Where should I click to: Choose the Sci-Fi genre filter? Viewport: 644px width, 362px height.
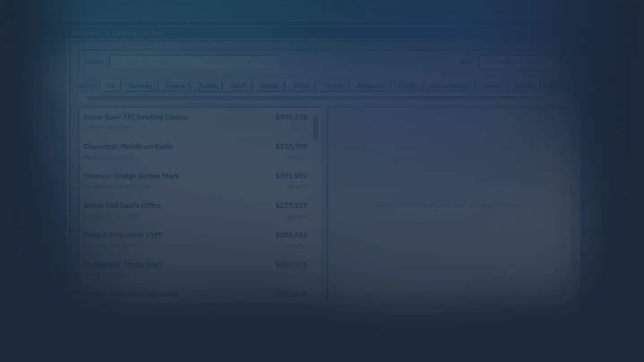click(239, 86)
